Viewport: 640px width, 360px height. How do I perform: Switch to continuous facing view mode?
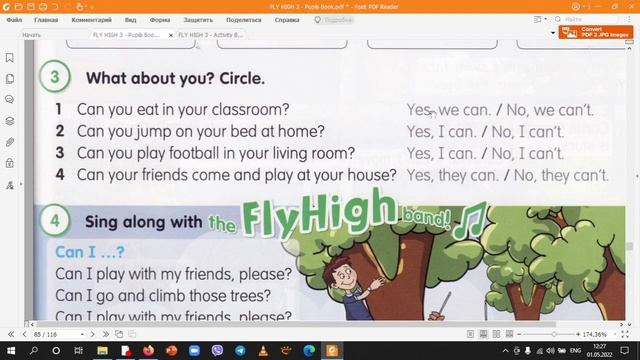pos(509,334)
